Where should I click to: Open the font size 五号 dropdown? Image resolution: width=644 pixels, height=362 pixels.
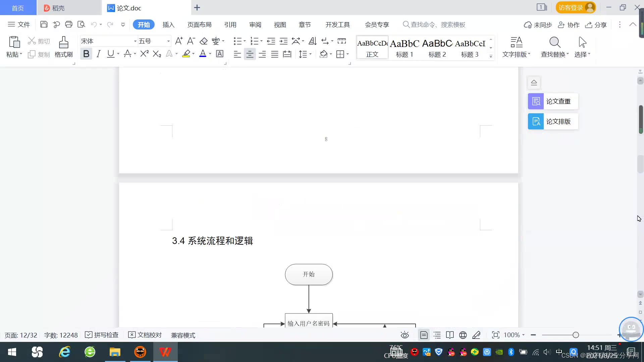168,41
